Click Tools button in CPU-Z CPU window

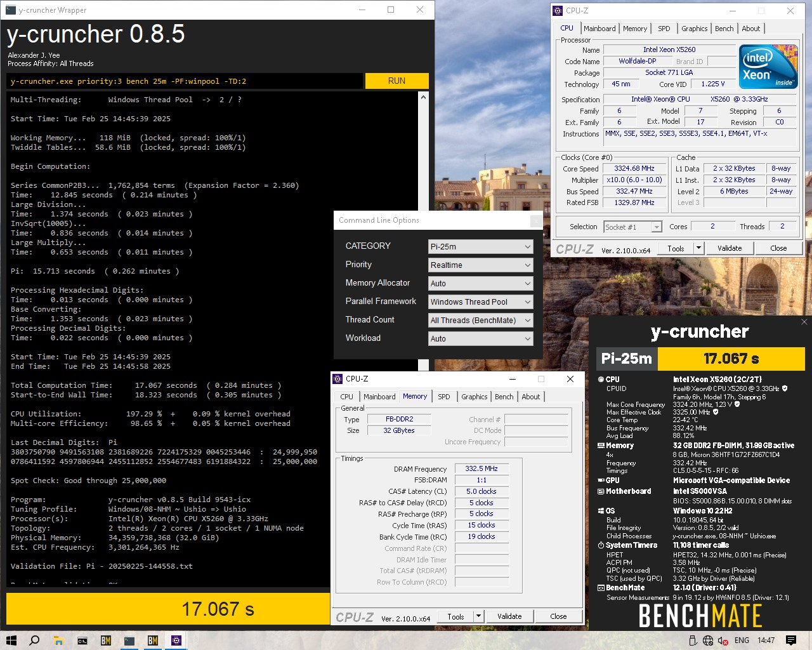pos(676,248)
